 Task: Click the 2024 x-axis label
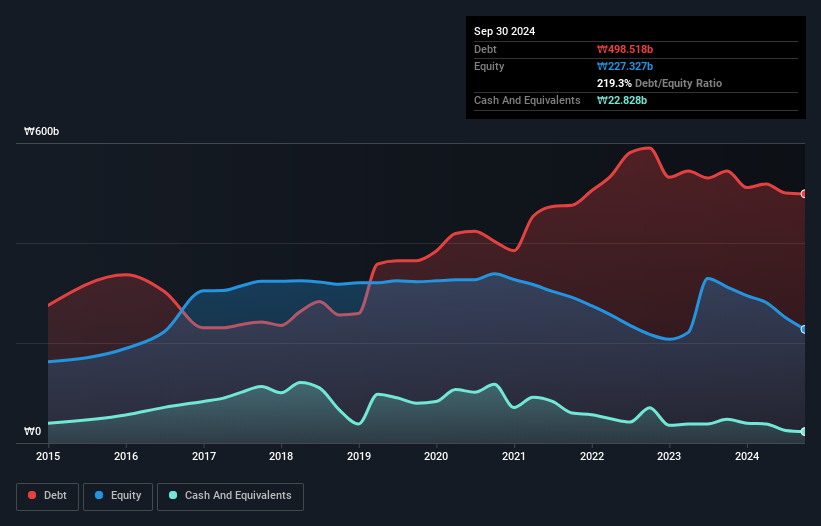[x=747, y=456]
